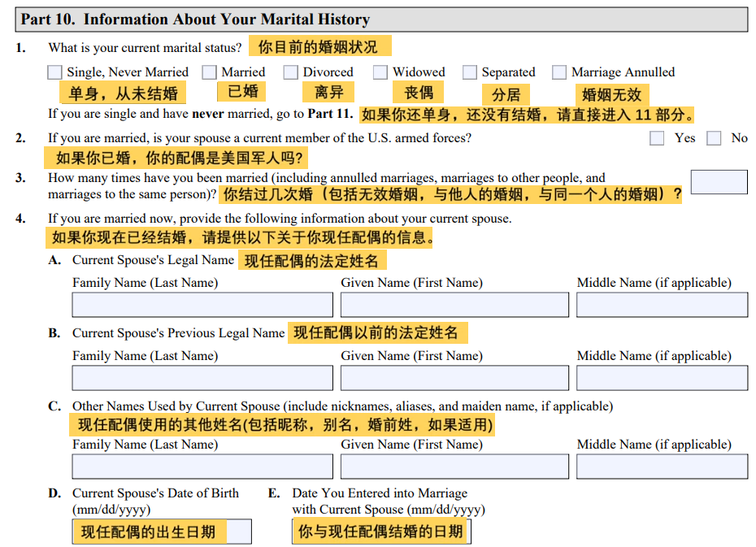
Task: Tick the Marriage Annulled checkbox
Action: (559, 72)
